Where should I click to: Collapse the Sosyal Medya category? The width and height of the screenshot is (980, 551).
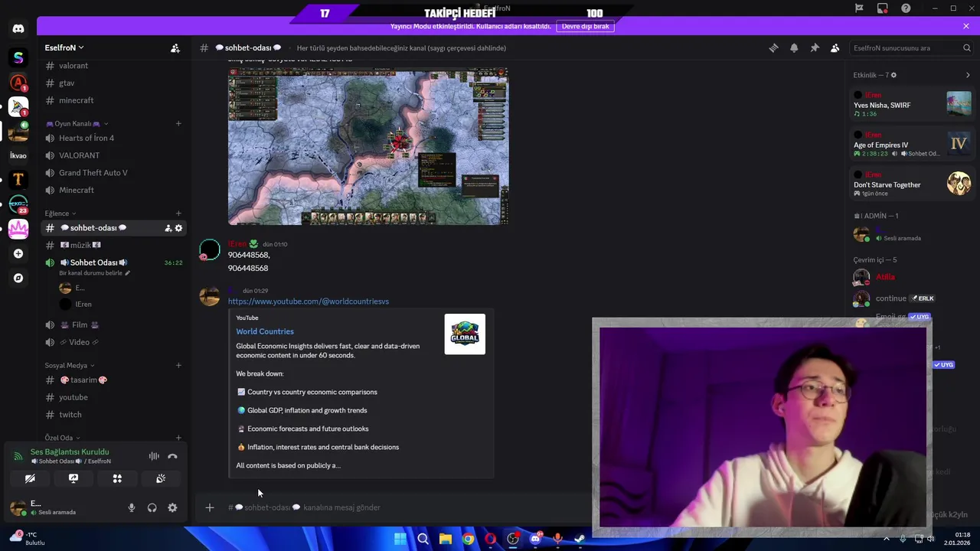tap(69, 365)
